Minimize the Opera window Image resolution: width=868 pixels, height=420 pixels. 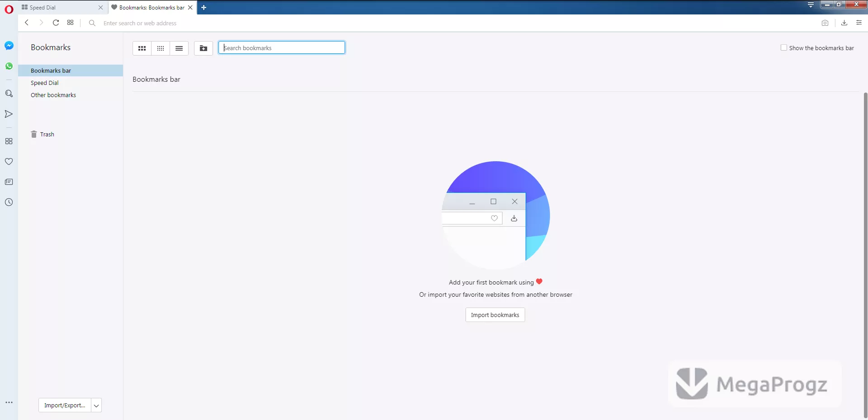[827, 5]
